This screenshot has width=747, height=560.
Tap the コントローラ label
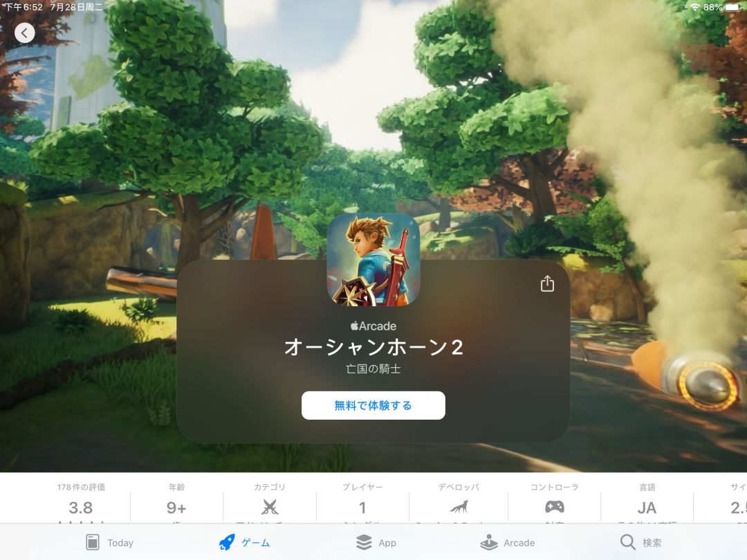pyautogui.click(x=555, y=487)
